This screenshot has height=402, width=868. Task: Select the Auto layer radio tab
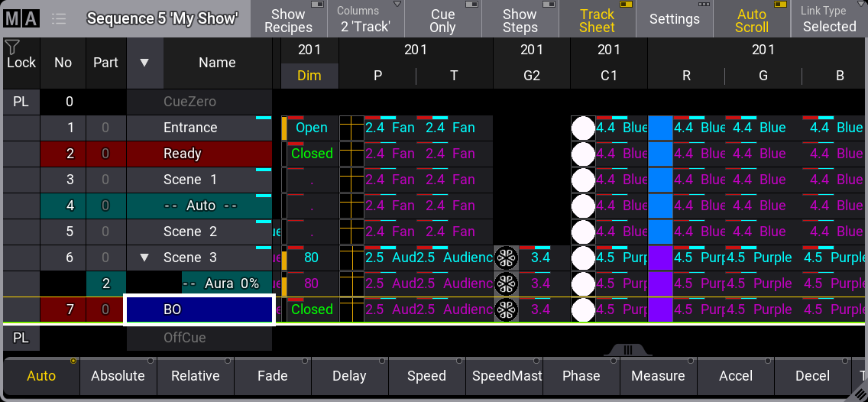pos(41,376)
